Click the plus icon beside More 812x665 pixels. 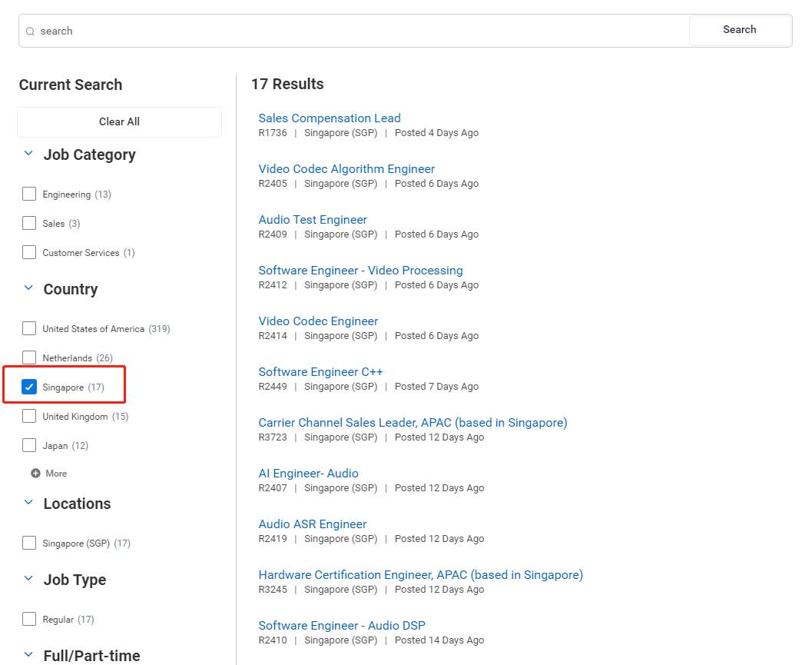click(x=35, y=474)
